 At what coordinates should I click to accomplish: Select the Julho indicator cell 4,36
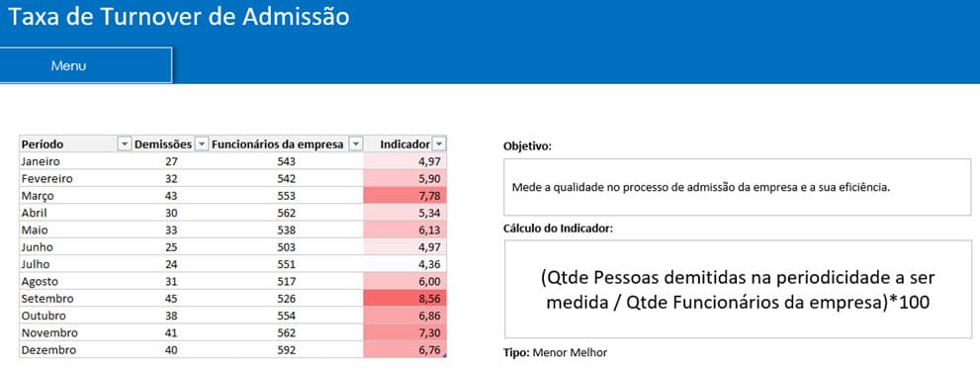click(405, 264)
